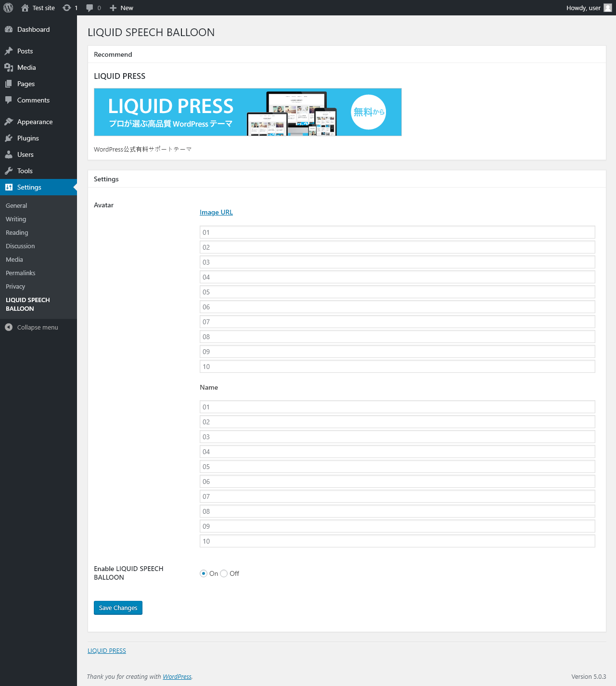This screenshot has height=686, width=616.
Task: Focus the Avatar image URL 04 field
Action: (x=398, y=277)
